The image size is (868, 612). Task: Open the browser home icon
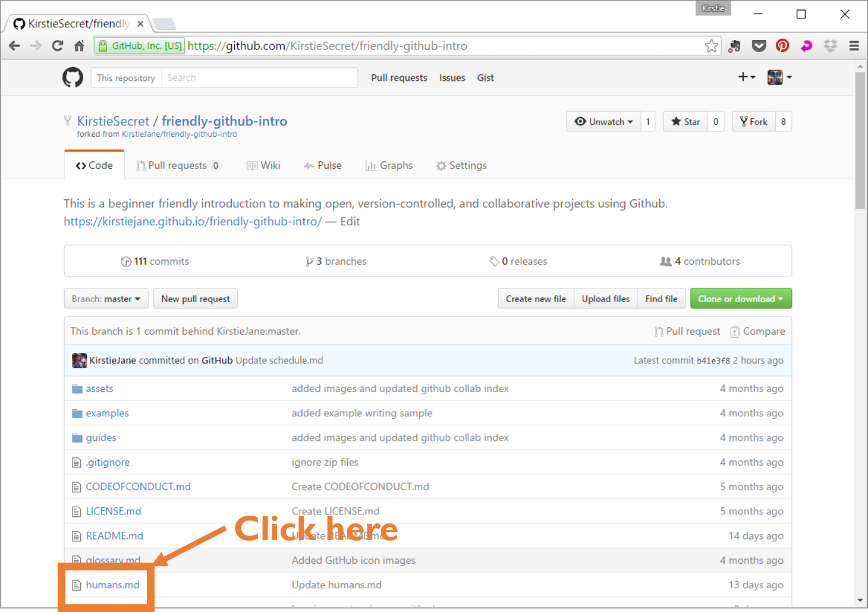point(79,46)
